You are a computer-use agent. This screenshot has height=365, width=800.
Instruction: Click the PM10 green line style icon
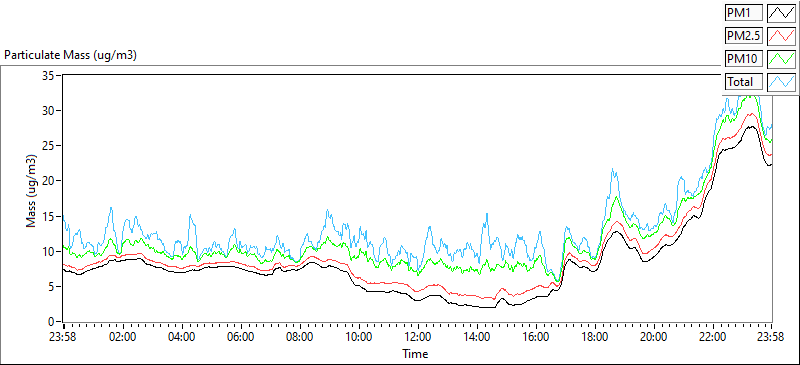click(782, 58)
